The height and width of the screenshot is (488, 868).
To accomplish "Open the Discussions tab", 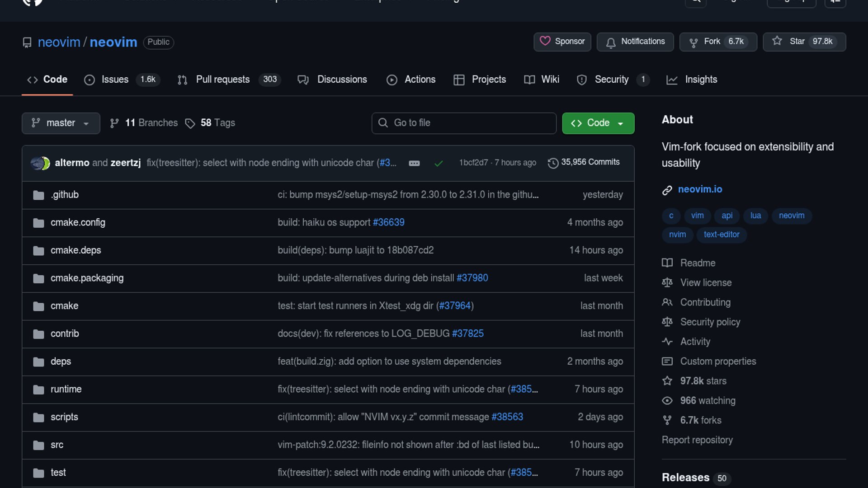I will coord(342,80).
